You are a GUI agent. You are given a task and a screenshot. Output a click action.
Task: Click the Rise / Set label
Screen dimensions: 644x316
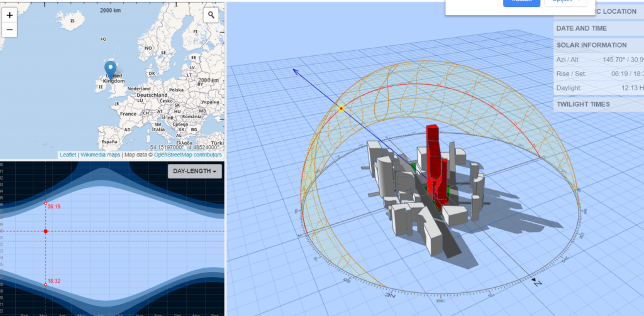pyautogui.click(x=571, y=74)
